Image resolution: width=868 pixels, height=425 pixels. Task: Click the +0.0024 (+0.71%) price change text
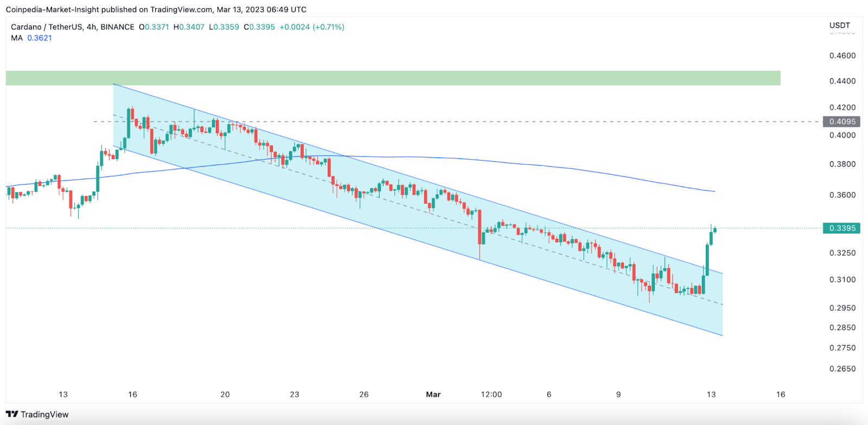pos(312,27)
